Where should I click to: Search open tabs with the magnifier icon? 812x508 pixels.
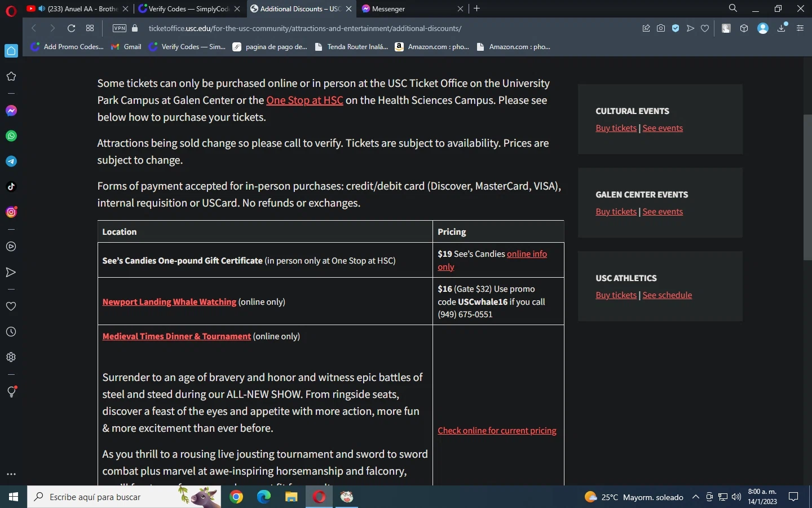(x=733, y=8)
